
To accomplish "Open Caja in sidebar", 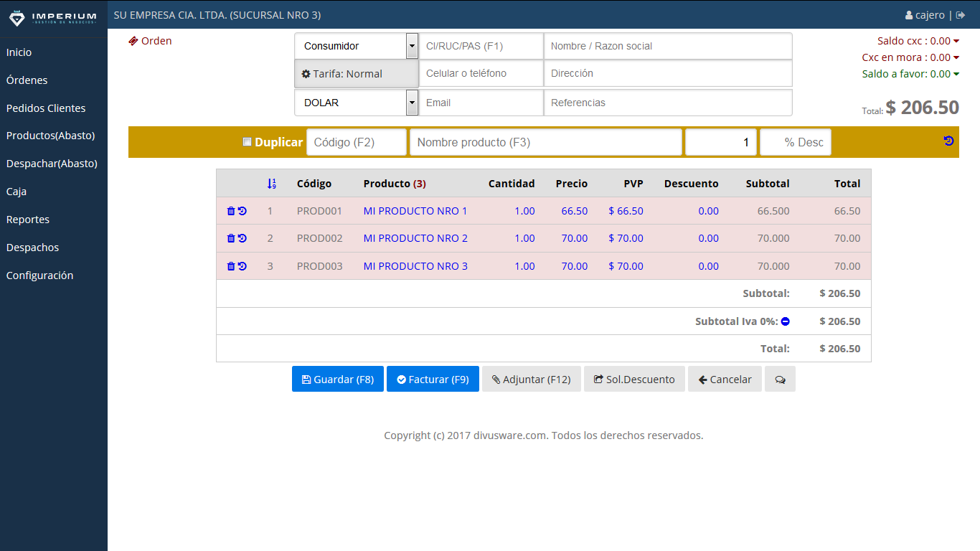I will coord(16,192).
